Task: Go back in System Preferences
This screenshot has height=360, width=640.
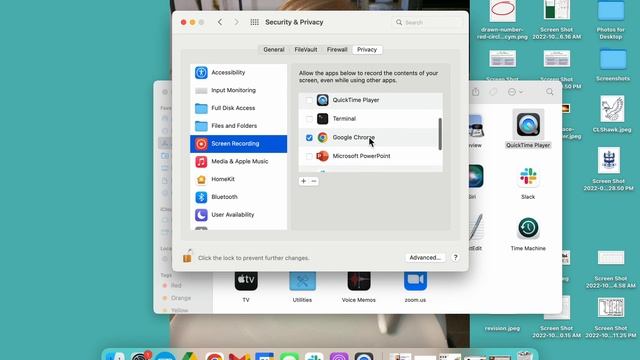Action: [220, 22]
